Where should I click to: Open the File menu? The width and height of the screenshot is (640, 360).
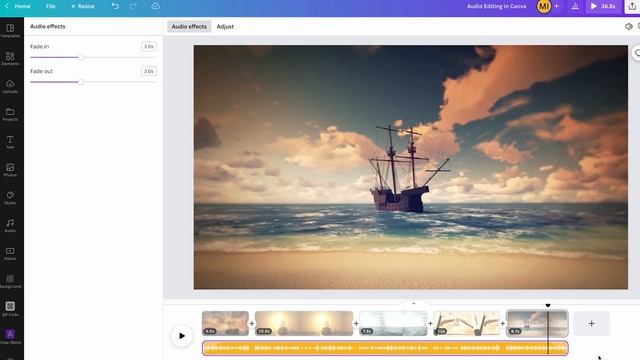coord(51,6)
